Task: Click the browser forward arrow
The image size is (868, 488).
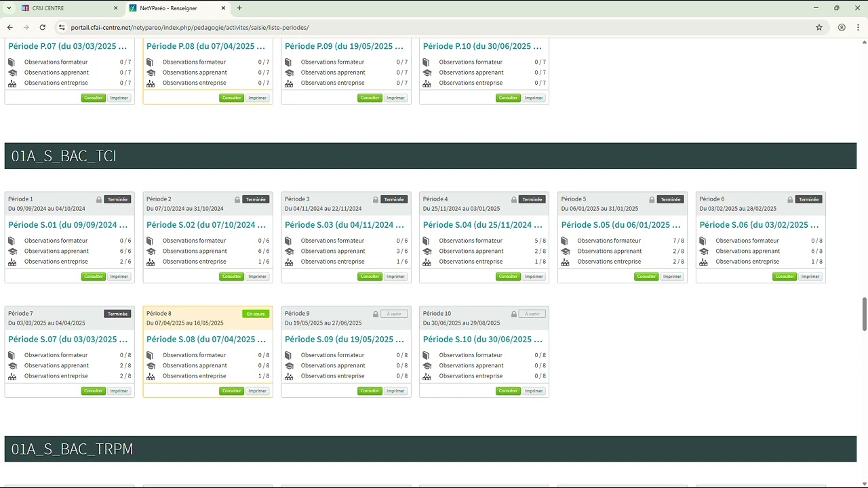Action: [x=26, y=27]
